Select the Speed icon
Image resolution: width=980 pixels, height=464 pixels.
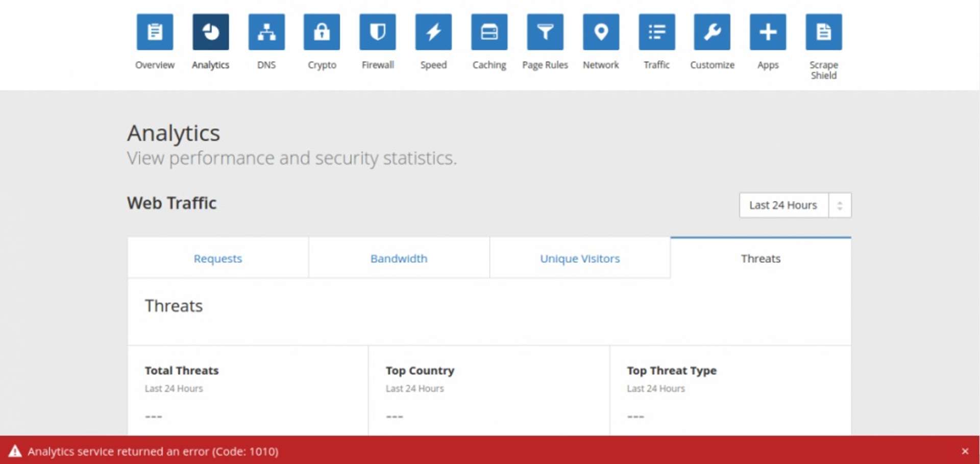click(x=433, y=32)
